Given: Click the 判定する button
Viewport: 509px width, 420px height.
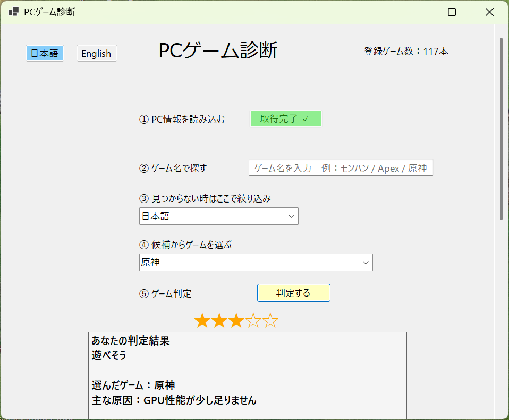Looking at the screenshot, I should (294, 293).
